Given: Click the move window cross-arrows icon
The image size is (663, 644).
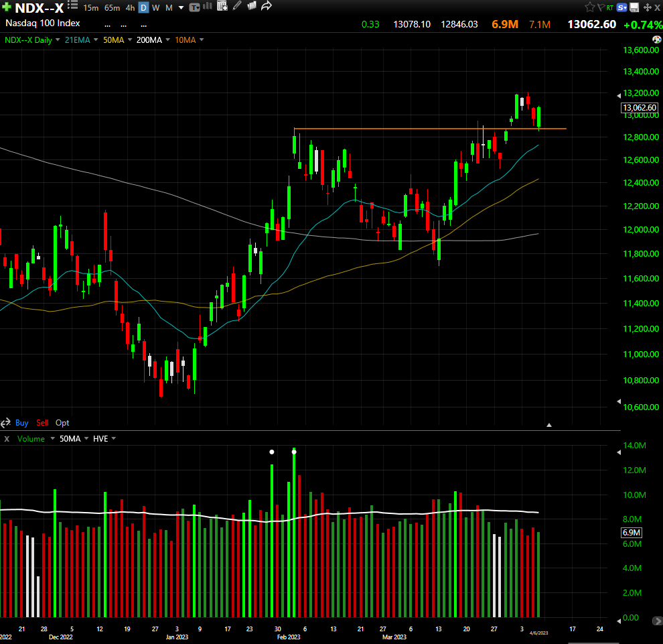Looking at the screenshot, I should pyautogui.click(x=647, y=7).
